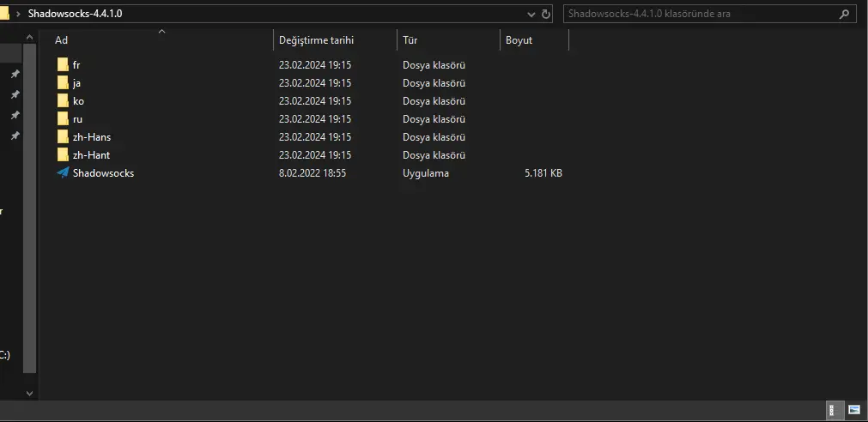Select the Shadowsocks application name

(x=104, y=172)
